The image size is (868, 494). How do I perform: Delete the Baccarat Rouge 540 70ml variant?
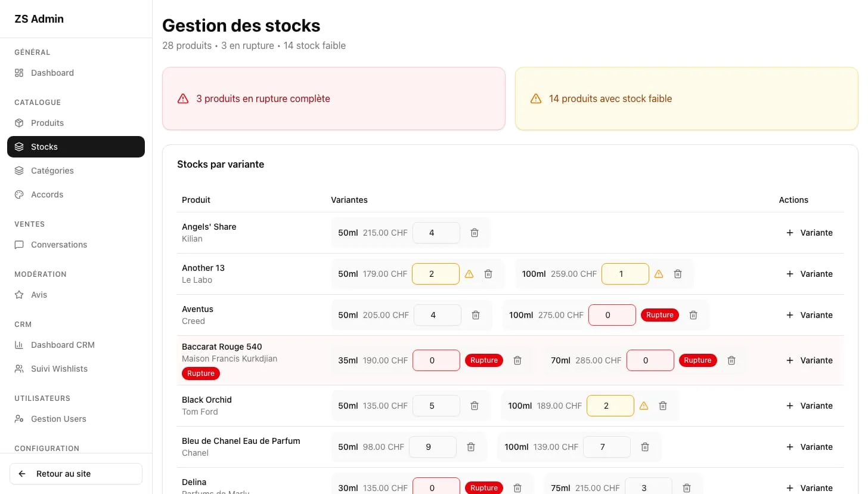pyautogui.click(x=731, y=360)
